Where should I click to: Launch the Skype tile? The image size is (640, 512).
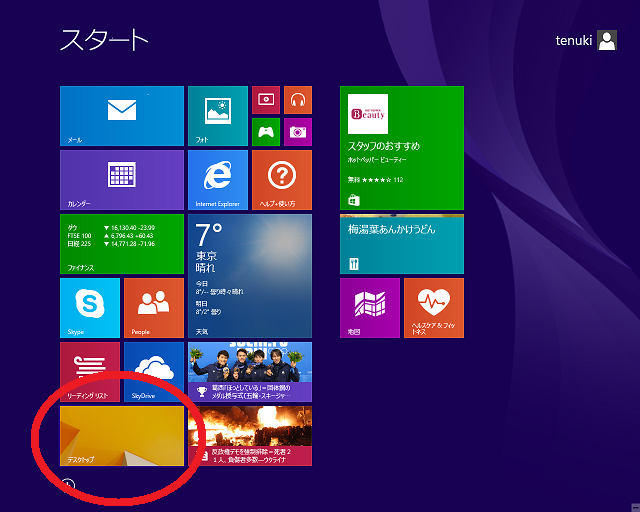click(89, 308)
